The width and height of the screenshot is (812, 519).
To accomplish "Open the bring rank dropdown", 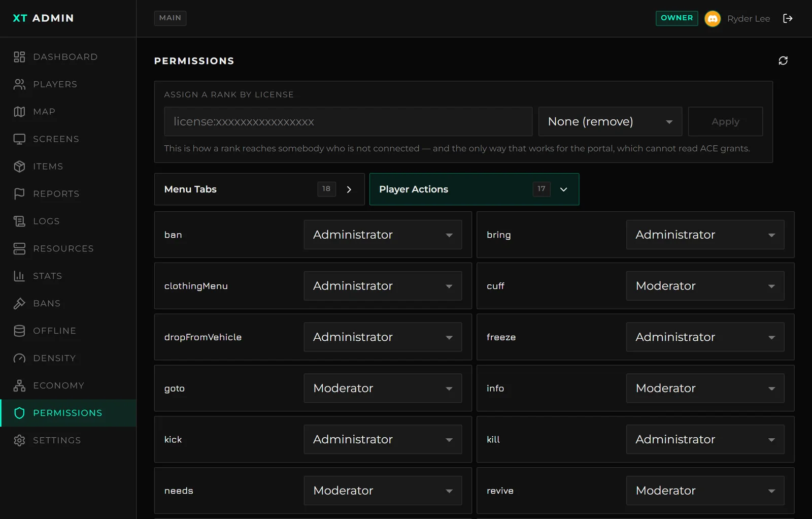I will pos(705,235).
